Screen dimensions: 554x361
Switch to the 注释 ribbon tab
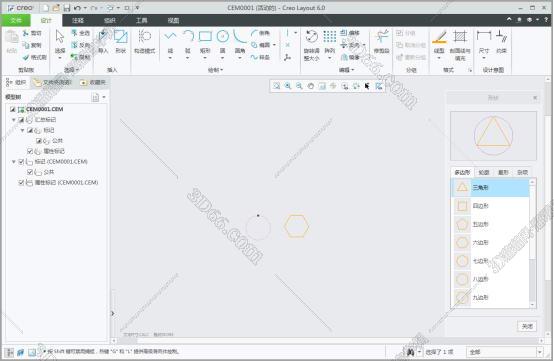tap(78, 20)
